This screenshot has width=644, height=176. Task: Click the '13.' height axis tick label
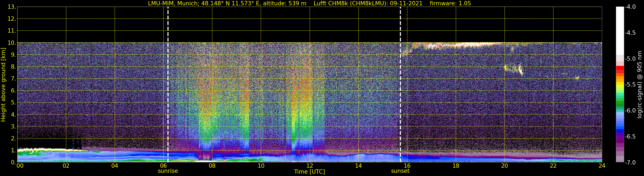click(12, 7)
